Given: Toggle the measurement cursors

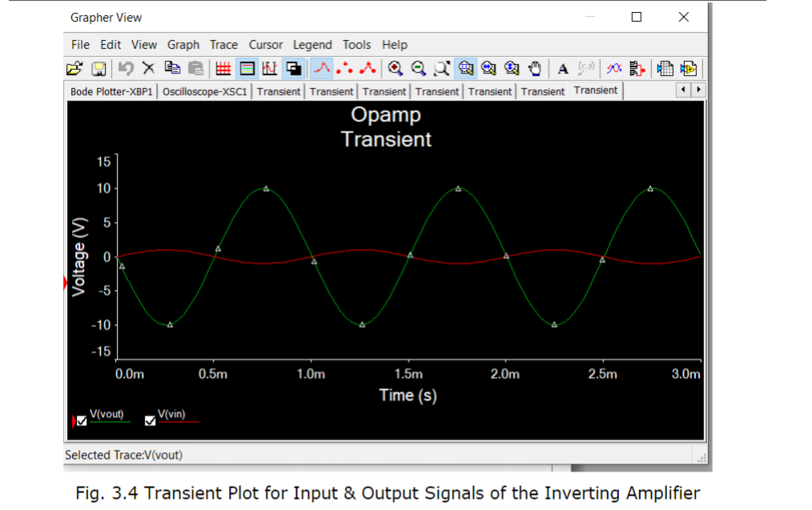Looking at the screenshot, I should [x=270, y=68].
